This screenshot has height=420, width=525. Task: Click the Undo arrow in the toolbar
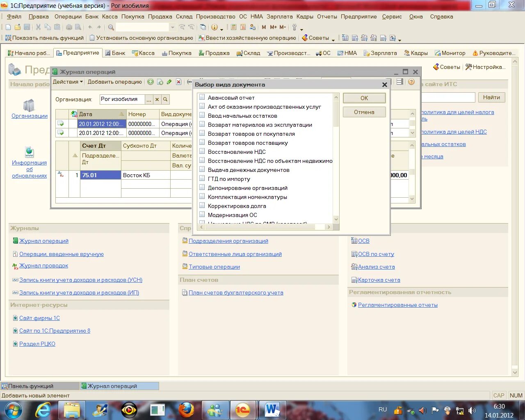(x=90, y=27)
